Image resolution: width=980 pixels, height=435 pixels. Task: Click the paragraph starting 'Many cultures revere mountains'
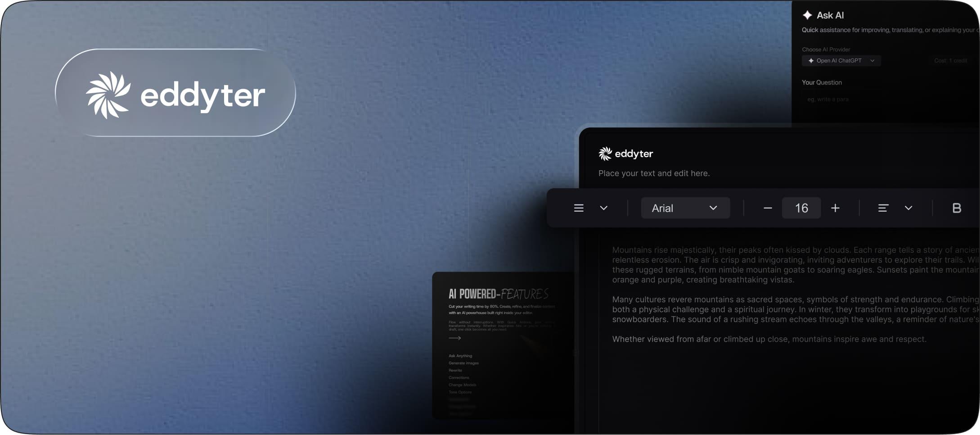click(796, 309)
